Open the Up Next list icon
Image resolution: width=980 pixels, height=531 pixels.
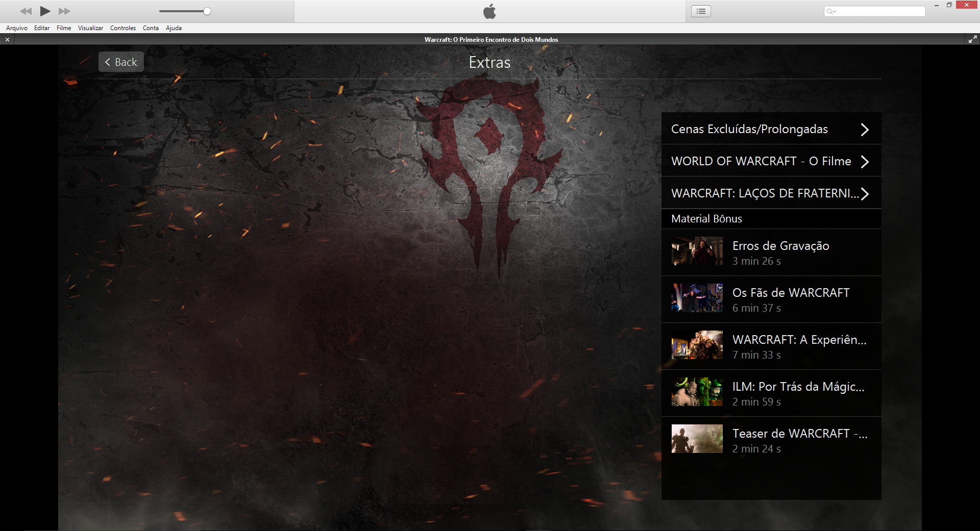click(701, 11)
